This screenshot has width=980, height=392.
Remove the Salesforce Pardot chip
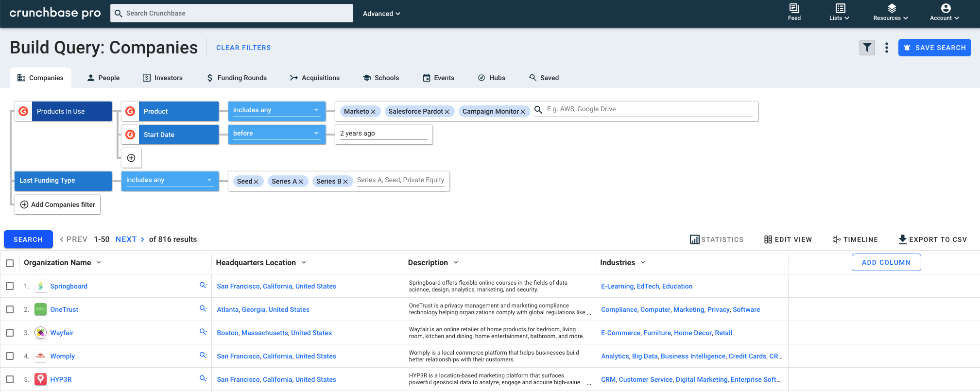pos(447,112)
